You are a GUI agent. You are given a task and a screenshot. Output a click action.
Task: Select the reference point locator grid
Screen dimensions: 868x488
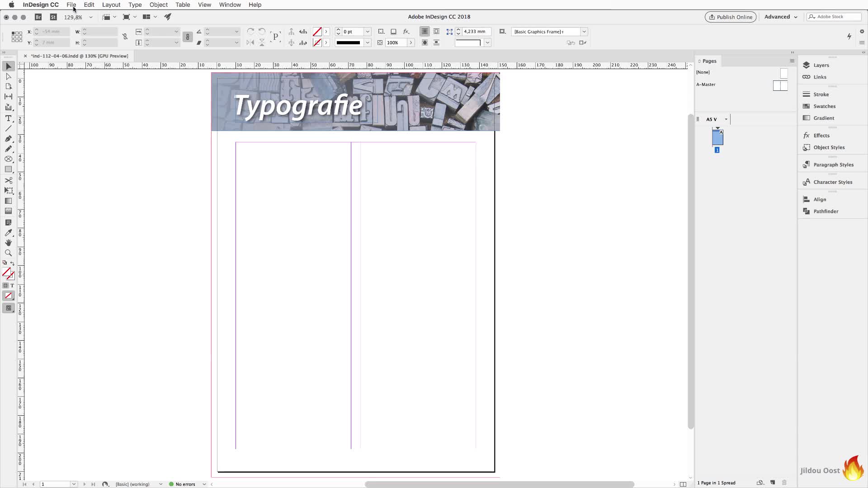point(17,37)
